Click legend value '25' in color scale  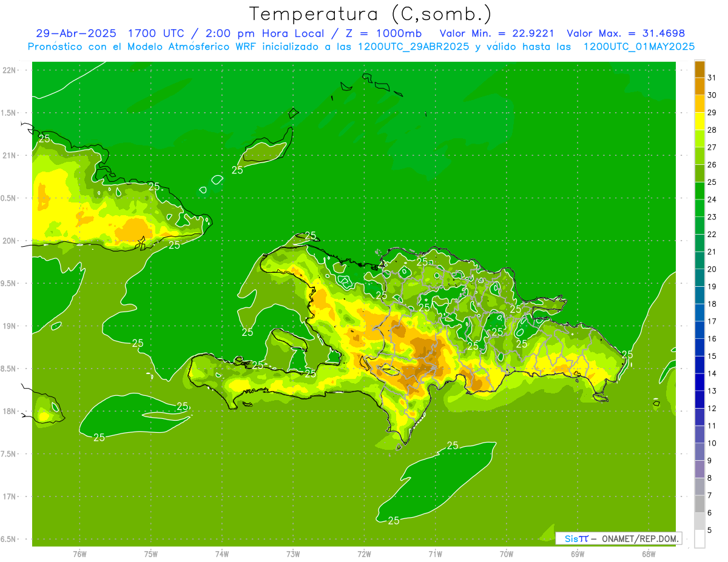coord(712,182)
